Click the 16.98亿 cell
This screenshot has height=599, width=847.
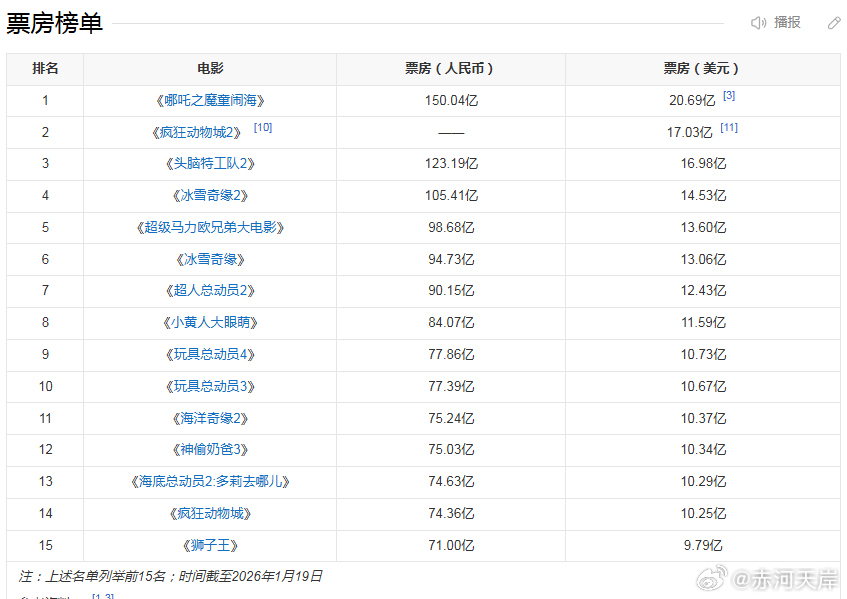703,164
